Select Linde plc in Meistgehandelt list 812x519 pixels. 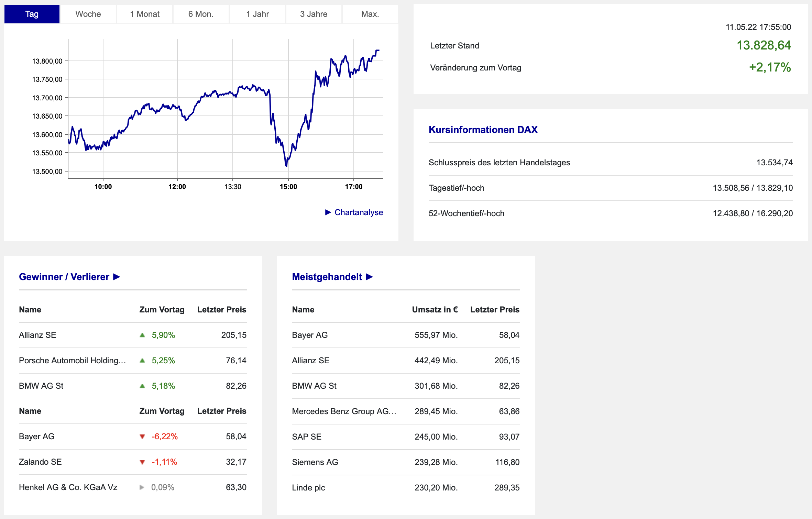click(308, 488)
